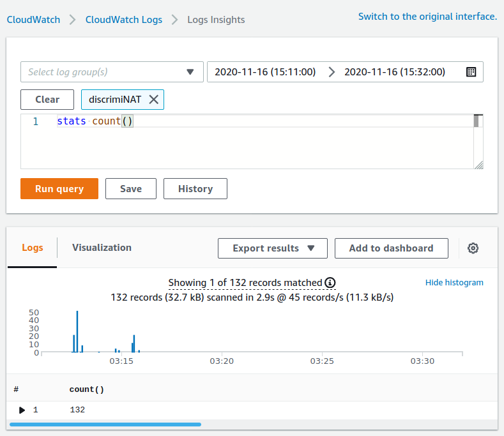Click the count() column header
Viewport: 504px width, 436px height.
tap(86, 389)
